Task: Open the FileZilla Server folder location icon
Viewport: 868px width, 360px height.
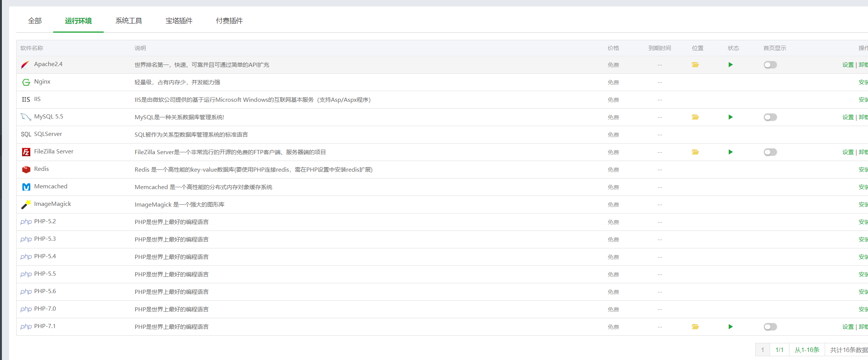Action: click(695, 152)
